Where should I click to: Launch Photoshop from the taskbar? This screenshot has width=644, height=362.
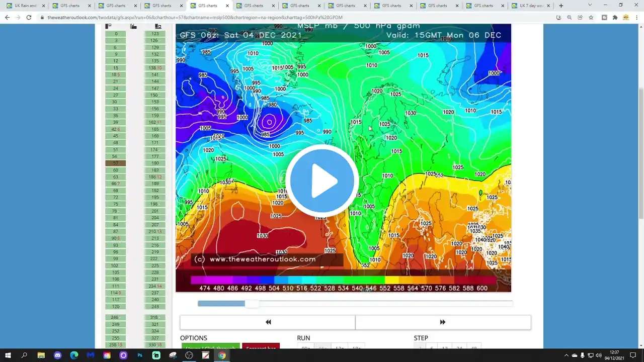tap(140, 355)
